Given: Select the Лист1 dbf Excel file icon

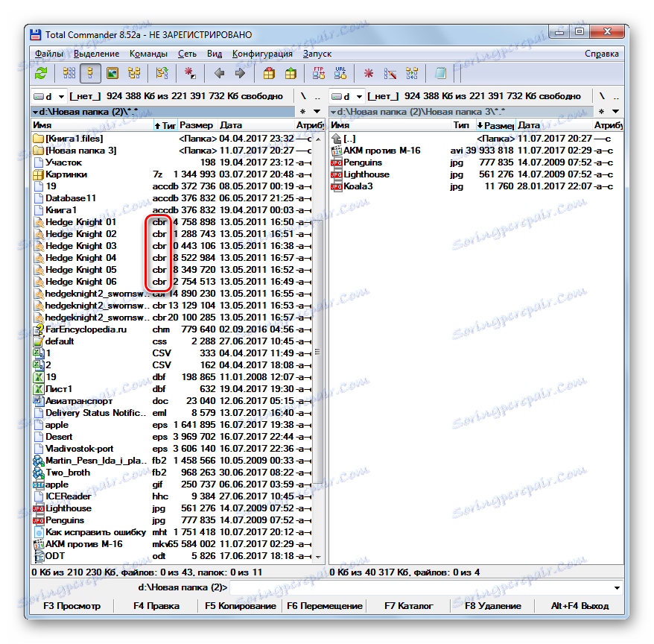Looking at the screenshot, I should click(x=39, y=389).
